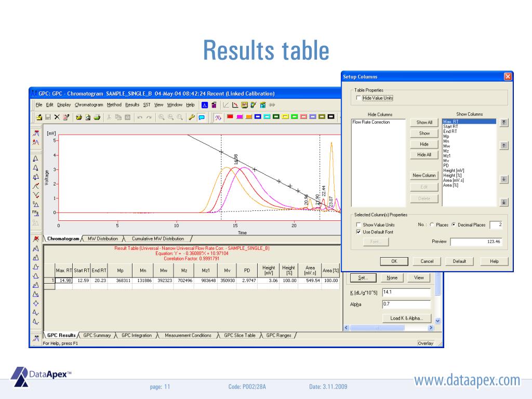Click the pencil and checkmark toolbar icon
This screenshot has width=532, height=399.
[253, 105]
